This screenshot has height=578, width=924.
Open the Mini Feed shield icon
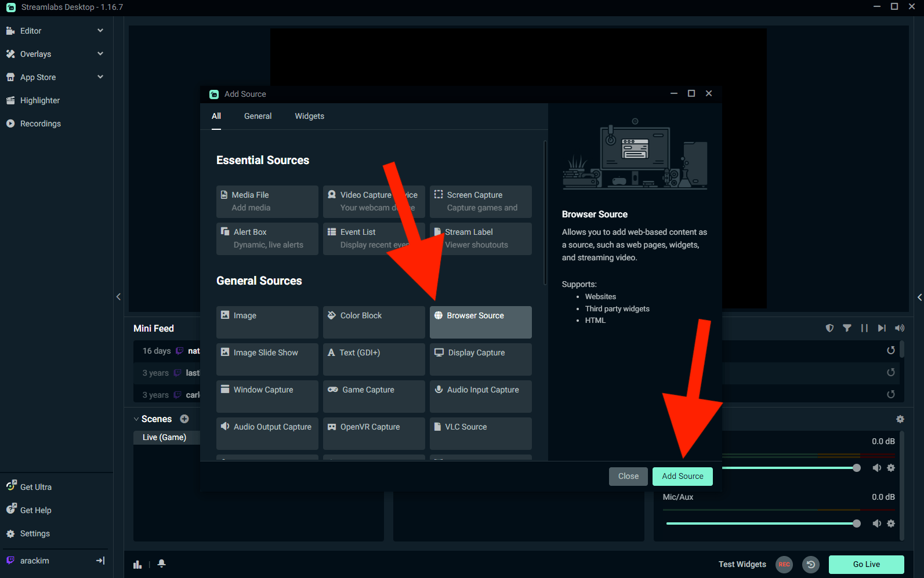[x=830, y=328]
